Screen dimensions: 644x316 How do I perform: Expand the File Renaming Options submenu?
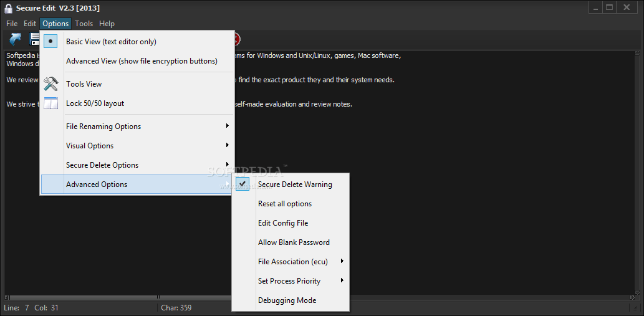click(137, 127)
